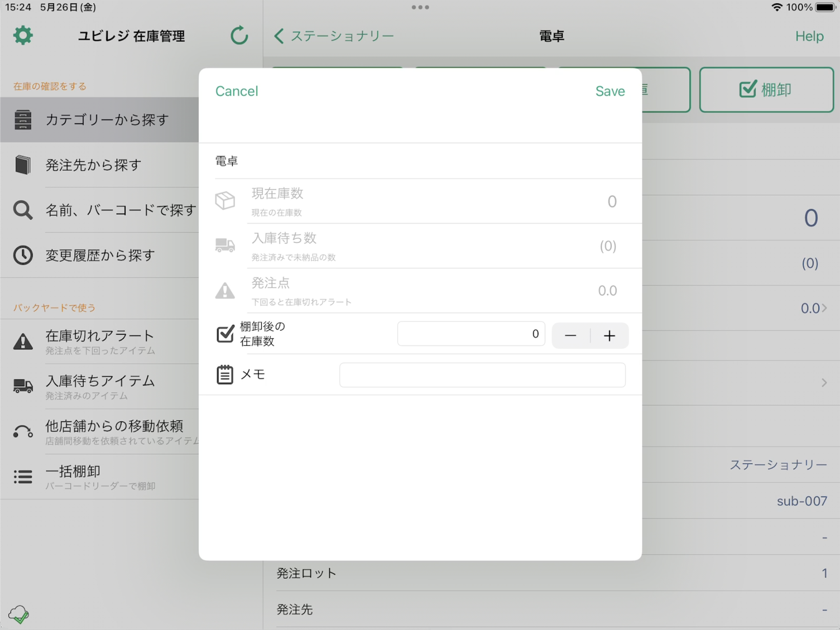
Task: Tap the 棚卸 button behind dialog
Action: click(x=766, y=89)
